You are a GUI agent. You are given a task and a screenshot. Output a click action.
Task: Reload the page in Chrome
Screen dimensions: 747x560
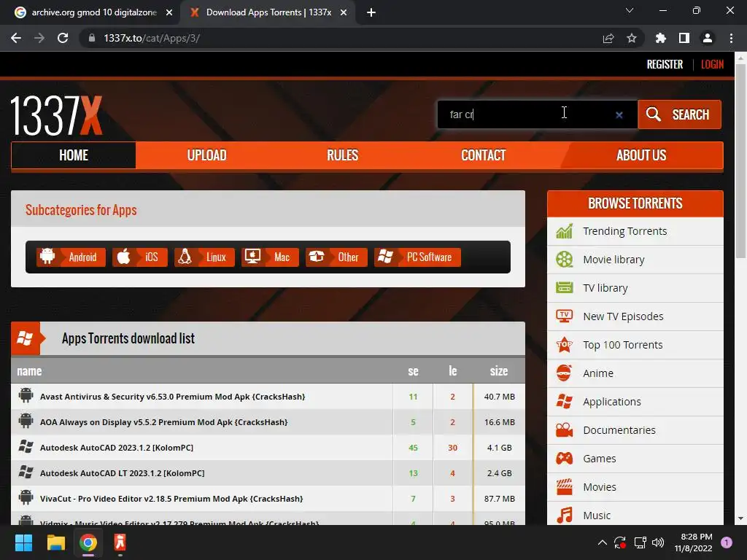(x=63, y=38)
